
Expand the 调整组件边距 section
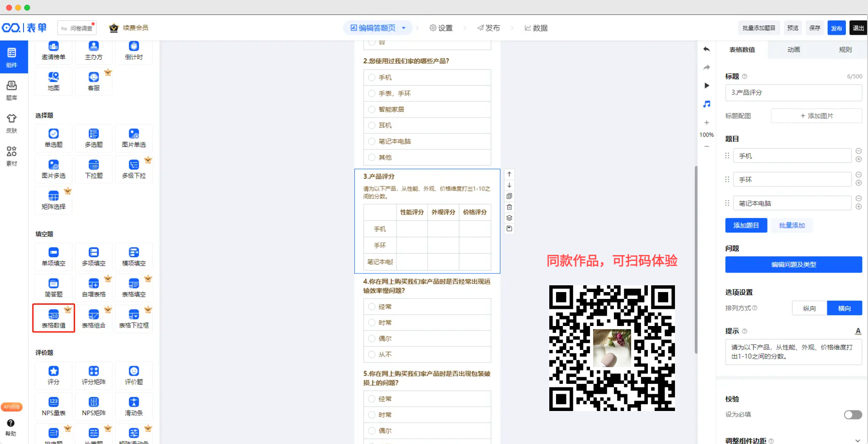tap(858, 441)
